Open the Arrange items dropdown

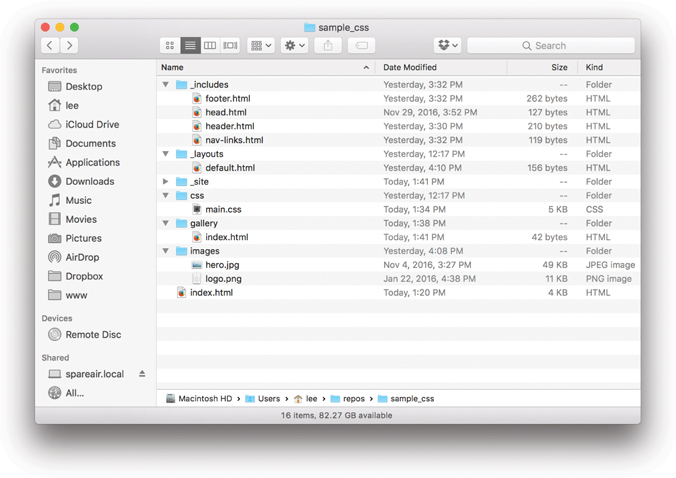(261, 45)
